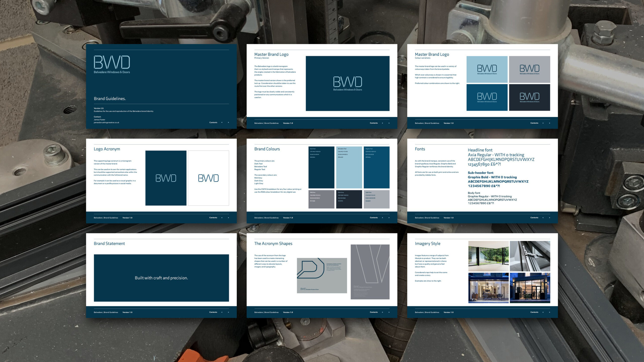Image resolution: width=644 pixels, height=362 pixels.
Task: Click previous arrow on Primary Version logo slide
Action: pyautogui.click(x=382, y=123)
